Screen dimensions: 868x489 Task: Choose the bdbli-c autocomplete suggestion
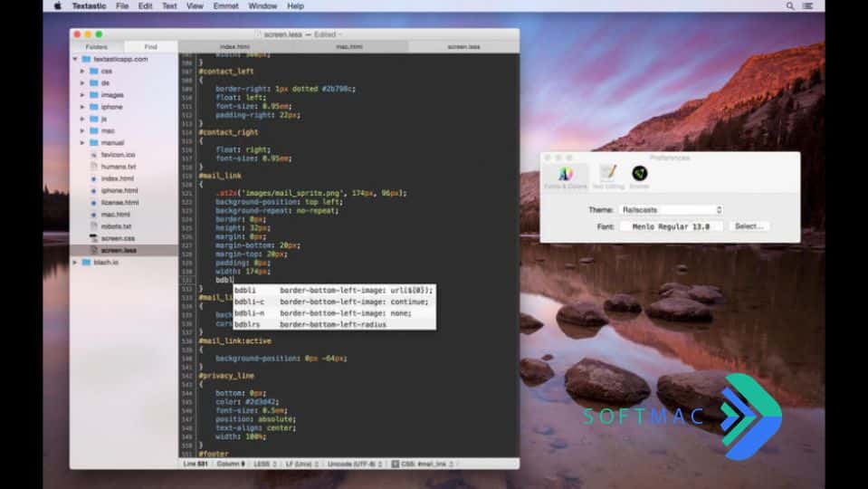pyautogui.click(x=334, y=302)
